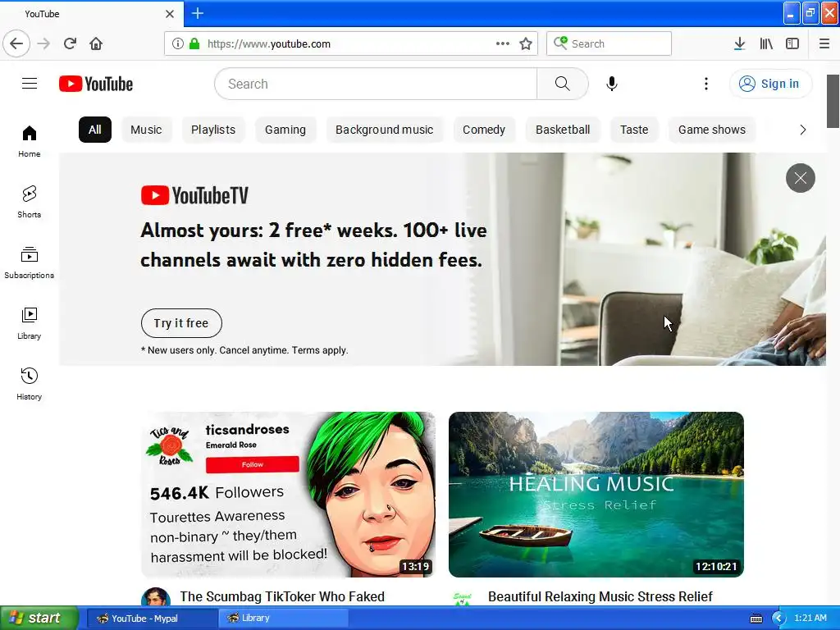Open YouTube settings three-dot menu
Image resolution: width=840 pixels, height=630 pixels.
pos(706,84)
